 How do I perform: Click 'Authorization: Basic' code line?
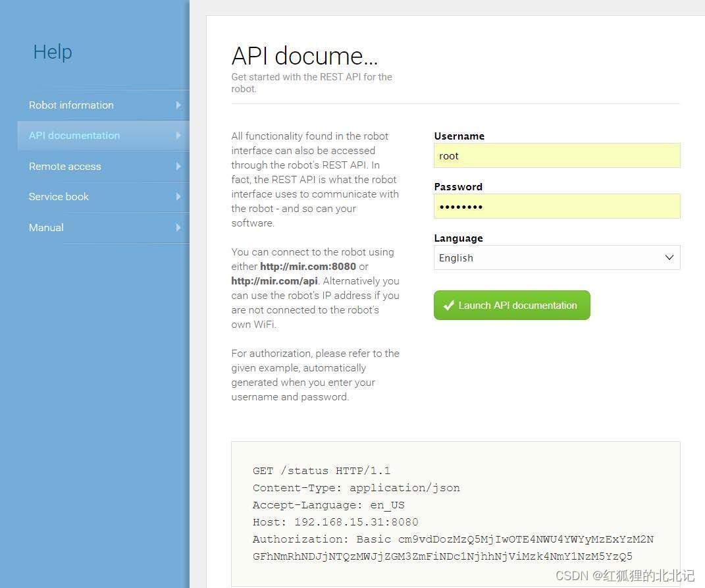point(453,539)
